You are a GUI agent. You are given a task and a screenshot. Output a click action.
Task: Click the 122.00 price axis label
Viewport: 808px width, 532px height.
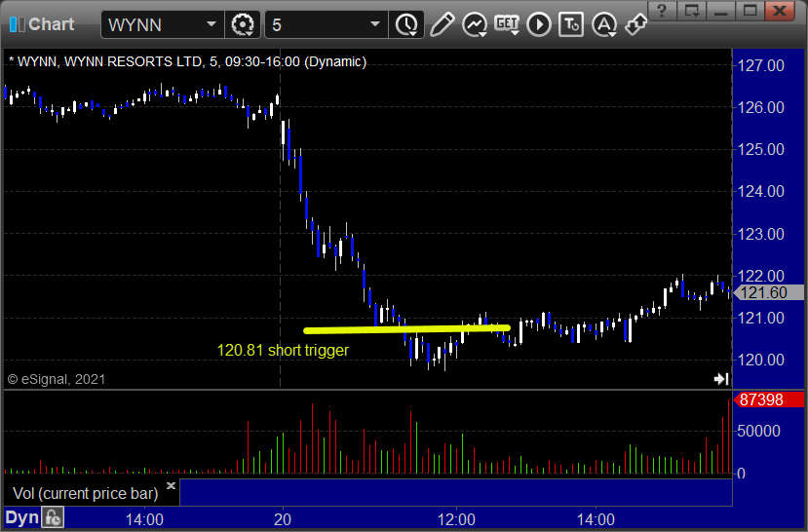pos(761,276)
